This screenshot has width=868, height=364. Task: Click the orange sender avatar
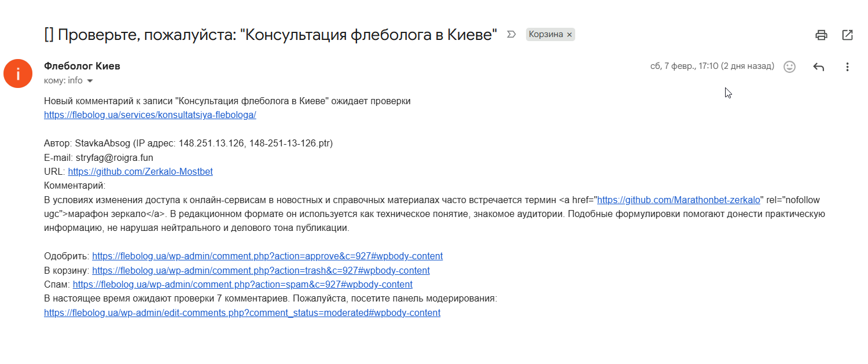pos(18,73)
